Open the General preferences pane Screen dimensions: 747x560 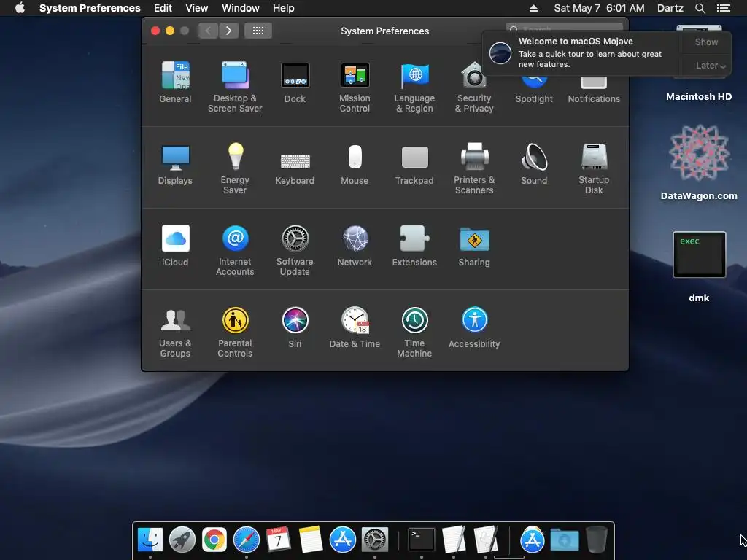coord(175,82)
